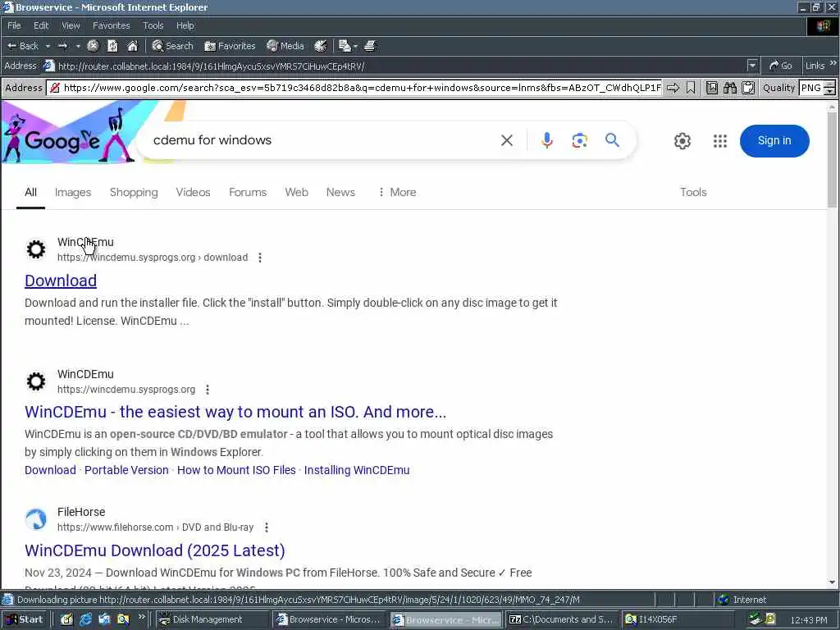This screenshot has width=840, height=630.
Task: Open the Favorites menu in menu bar
Action: 111,25
